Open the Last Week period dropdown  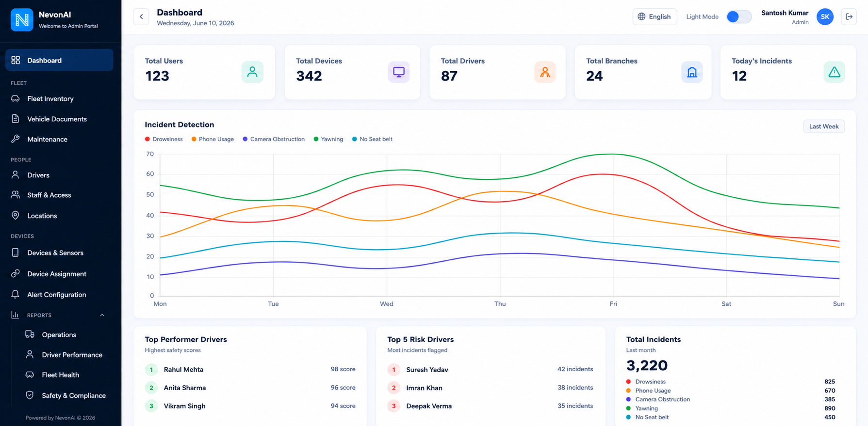[824, 126]
